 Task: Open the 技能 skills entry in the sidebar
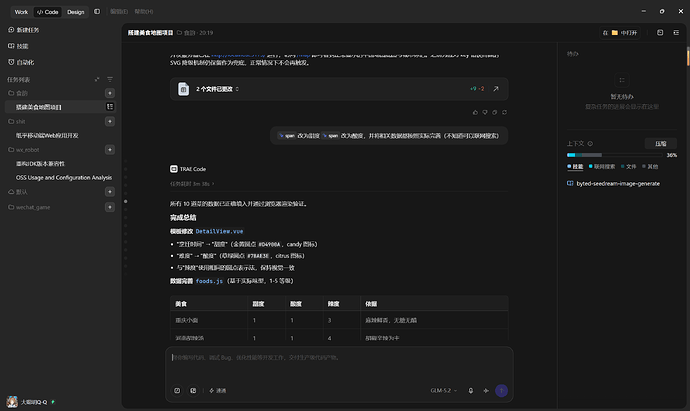pyautogui.click(x=18, y=46)
